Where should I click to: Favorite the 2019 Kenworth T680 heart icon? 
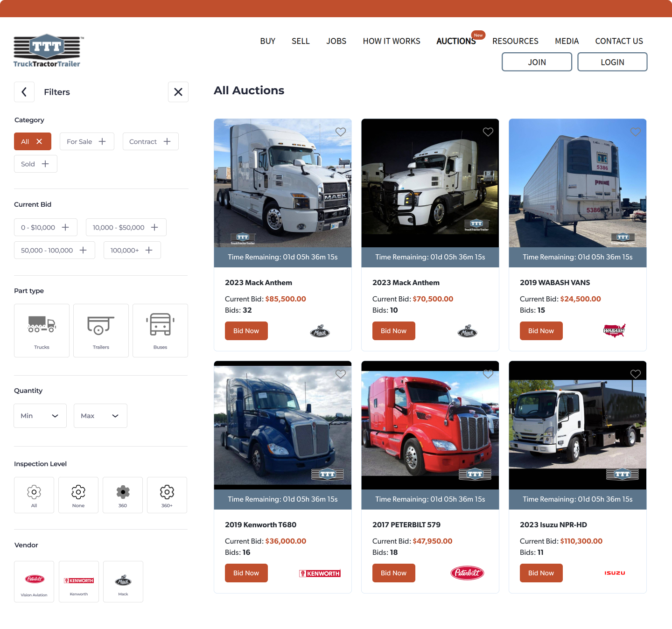[341, 374]
